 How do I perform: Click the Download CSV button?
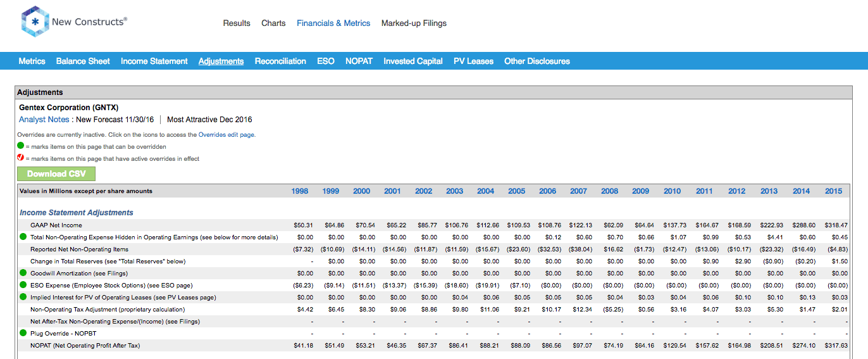pos(56,173)
